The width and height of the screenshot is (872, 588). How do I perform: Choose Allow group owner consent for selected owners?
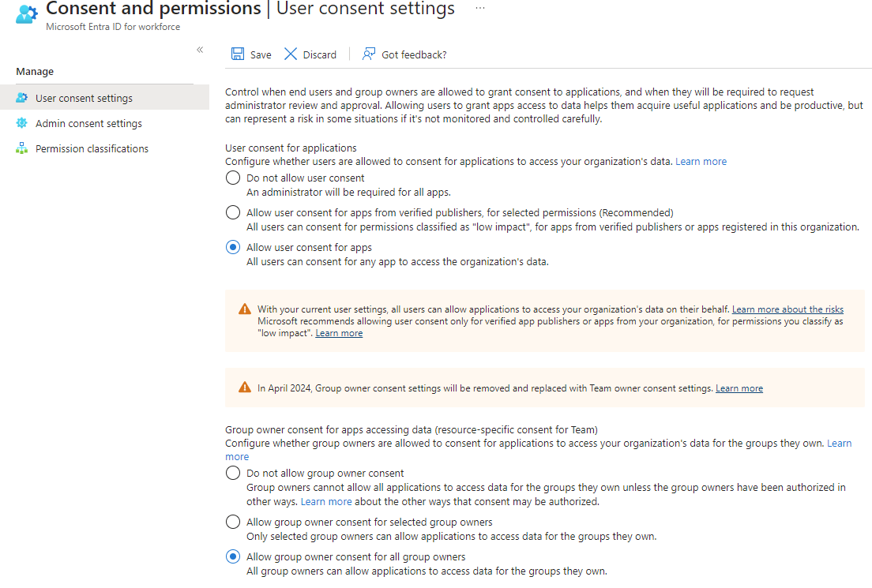coord(233,522)
